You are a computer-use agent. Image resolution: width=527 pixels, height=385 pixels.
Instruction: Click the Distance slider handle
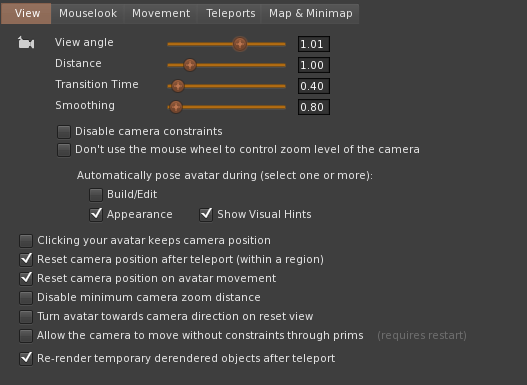click(190, 65)
